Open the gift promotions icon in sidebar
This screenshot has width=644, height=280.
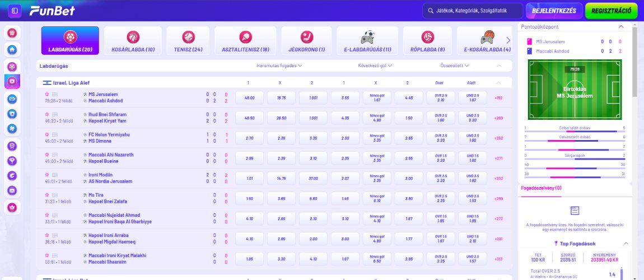click(12, 32)
